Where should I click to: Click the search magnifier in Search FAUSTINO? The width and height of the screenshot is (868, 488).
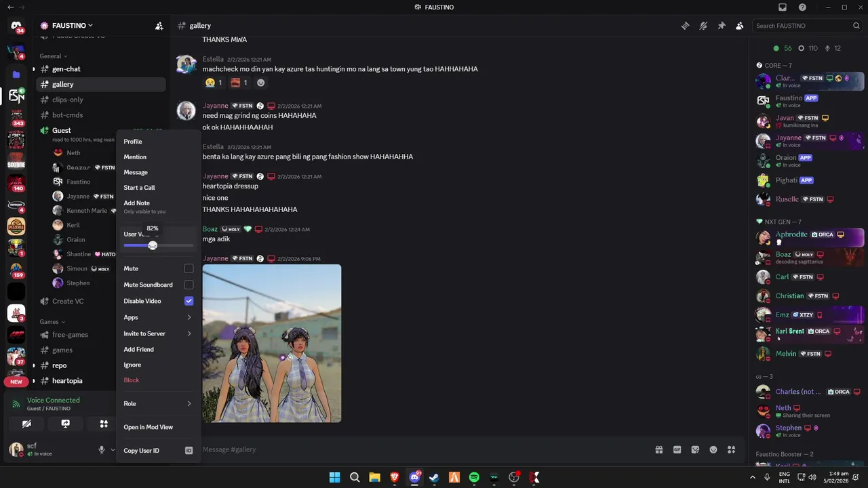coord(856,26)
